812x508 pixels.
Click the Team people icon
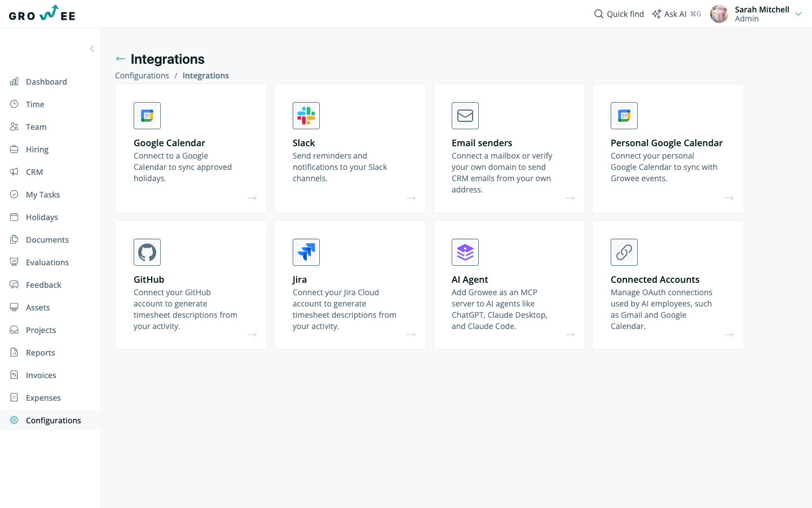(x=14, y=127)
